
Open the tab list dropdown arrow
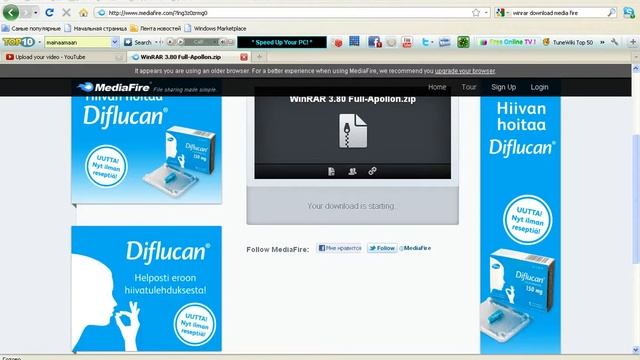tap(636, 57)
